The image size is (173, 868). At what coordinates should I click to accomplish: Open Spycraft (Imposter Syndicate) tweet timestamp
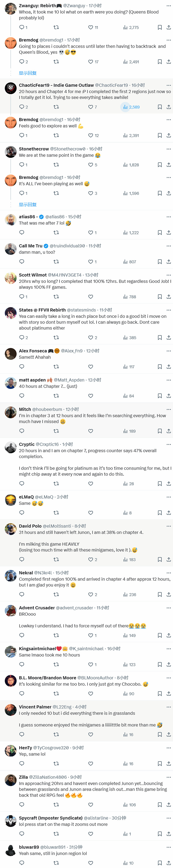(119, 818)
